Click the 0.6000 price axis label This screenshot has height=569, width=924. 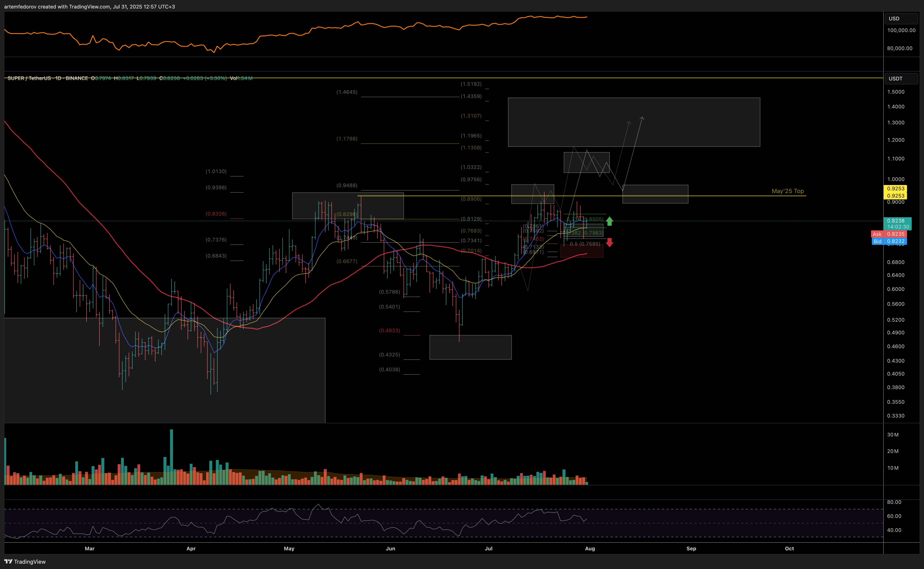pyautogui.click(x=895, y=289)
